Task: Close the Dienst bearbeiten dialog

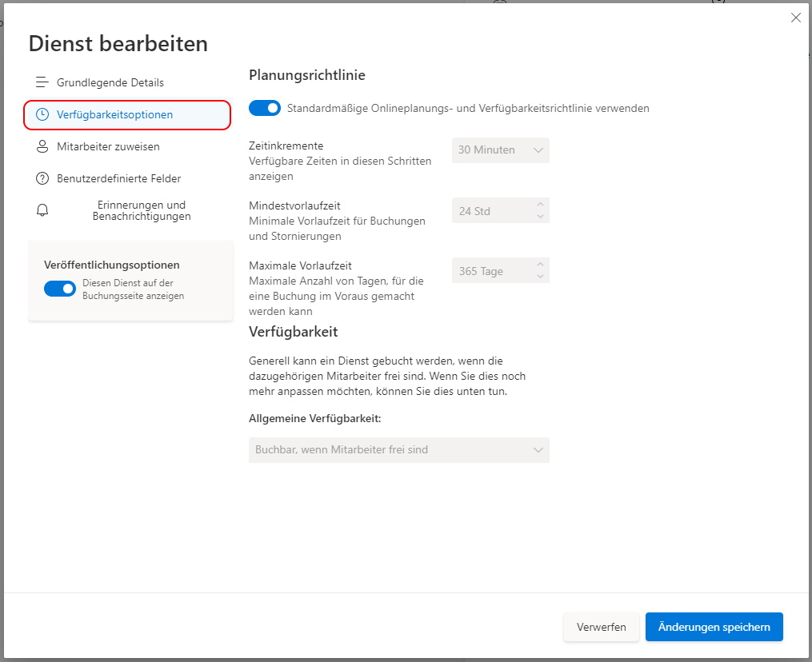Action: [x=796, y=18]
